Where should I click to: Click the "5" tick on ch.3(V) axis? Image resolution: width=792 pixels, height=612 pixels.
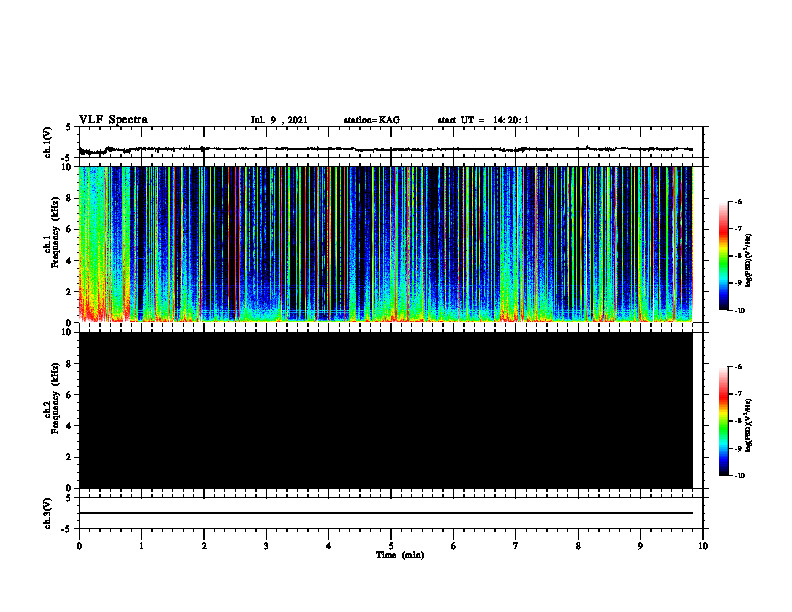[69, 498]
